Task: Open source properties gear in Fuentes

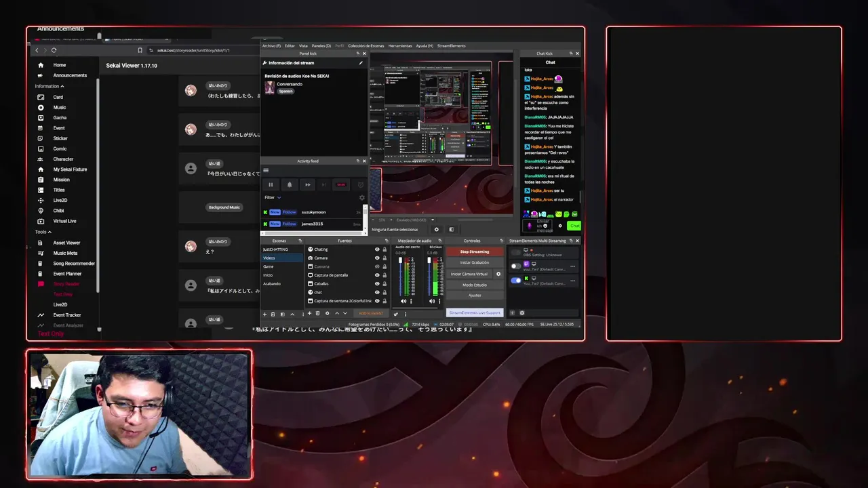Action: [x=327, y=313]
